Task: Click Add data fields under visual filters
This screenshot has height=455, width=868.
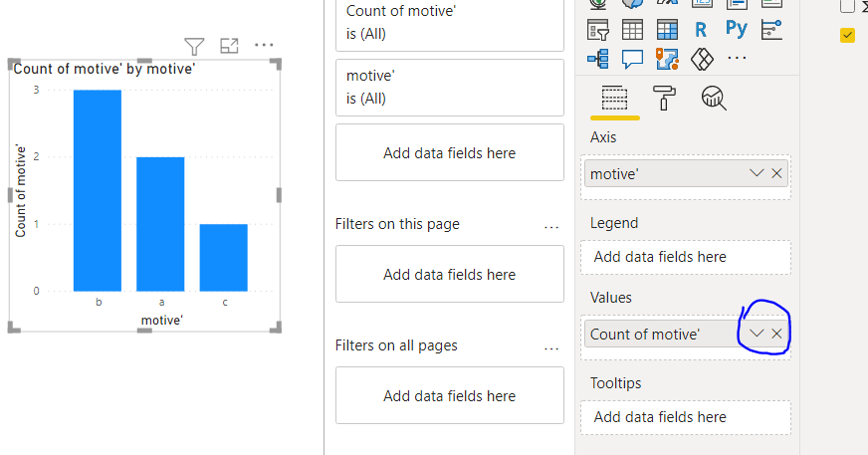Action: pyautogui.click(x=450, y=152)
